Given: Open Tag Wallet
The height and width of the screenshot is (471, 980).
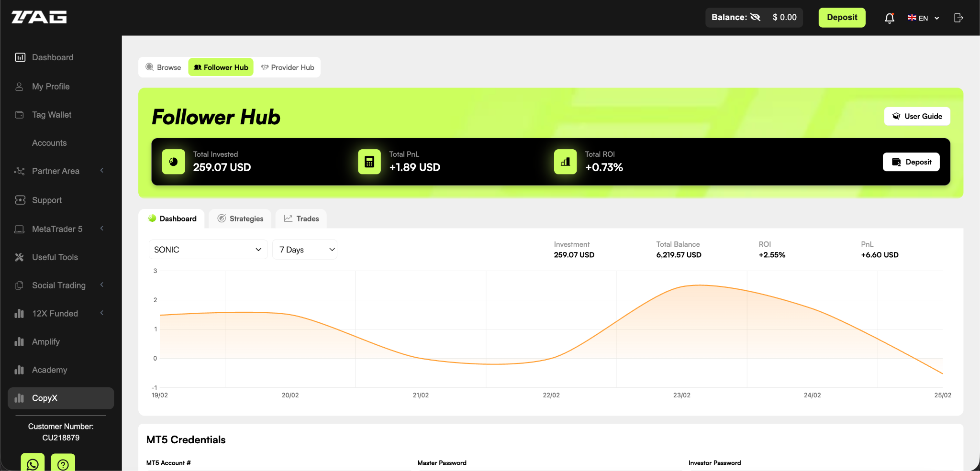Looking at the screenshot, I should point(51,114).
